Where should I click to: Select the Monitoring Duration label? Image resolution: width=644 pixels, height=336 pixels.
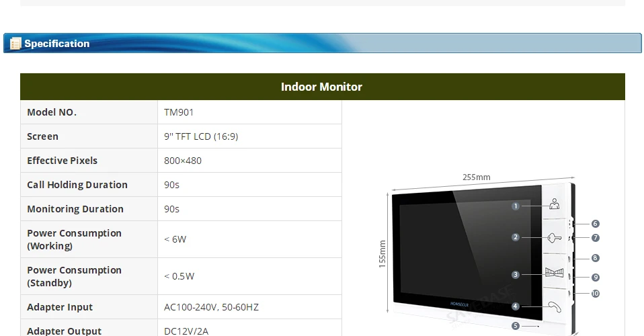[75, 209]
